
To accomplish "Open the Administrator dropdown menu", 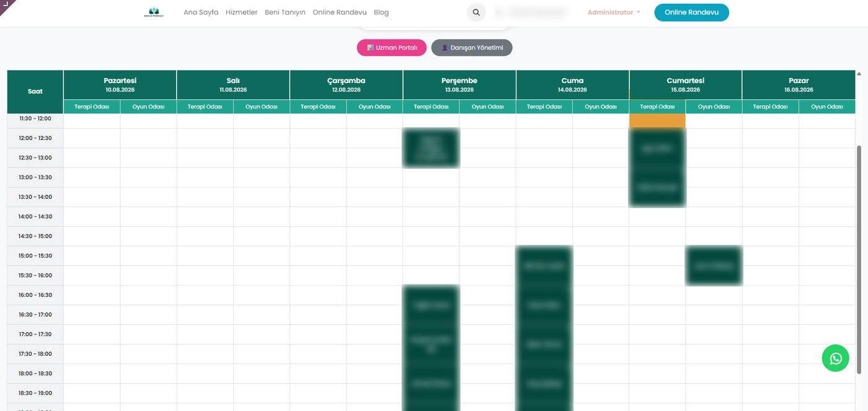I will (613, 12).
